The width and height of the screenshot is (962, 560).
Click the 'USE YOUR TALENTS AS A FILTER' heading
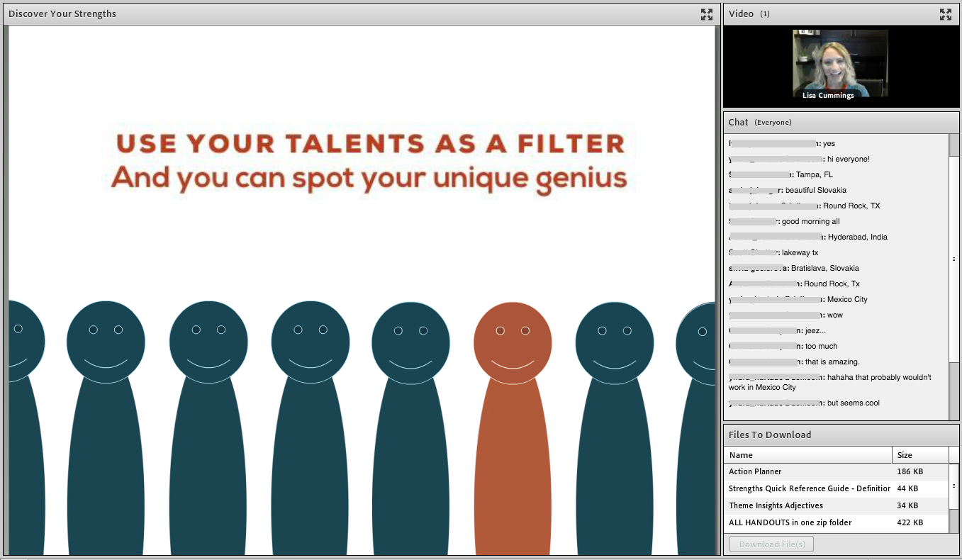coord(370,144)
